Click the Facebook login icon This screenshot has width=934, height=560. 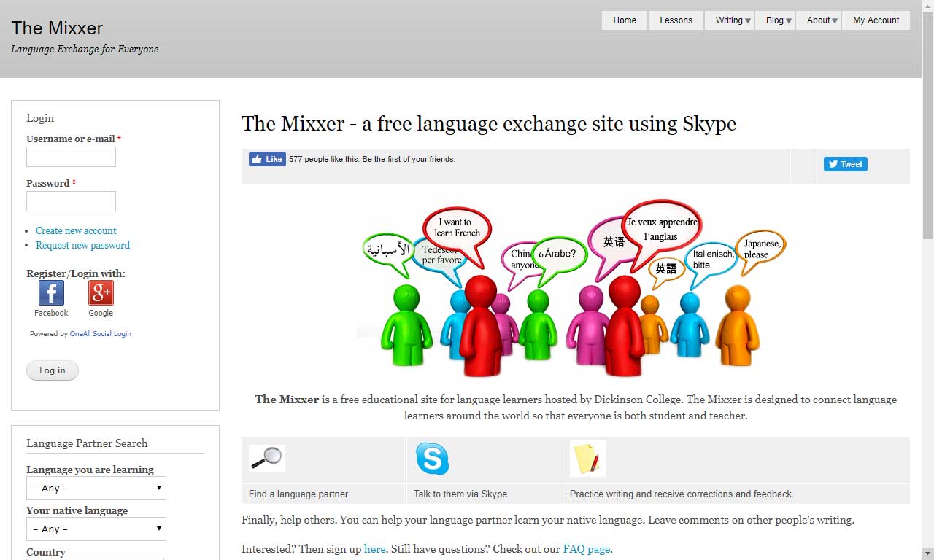point(51,293)
